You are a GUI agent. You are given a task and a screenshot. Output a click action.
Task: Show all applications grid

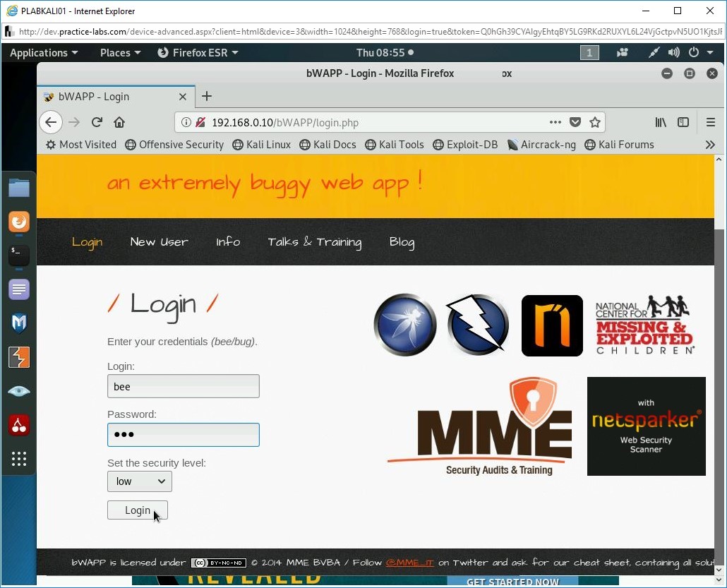coord(19,459)
